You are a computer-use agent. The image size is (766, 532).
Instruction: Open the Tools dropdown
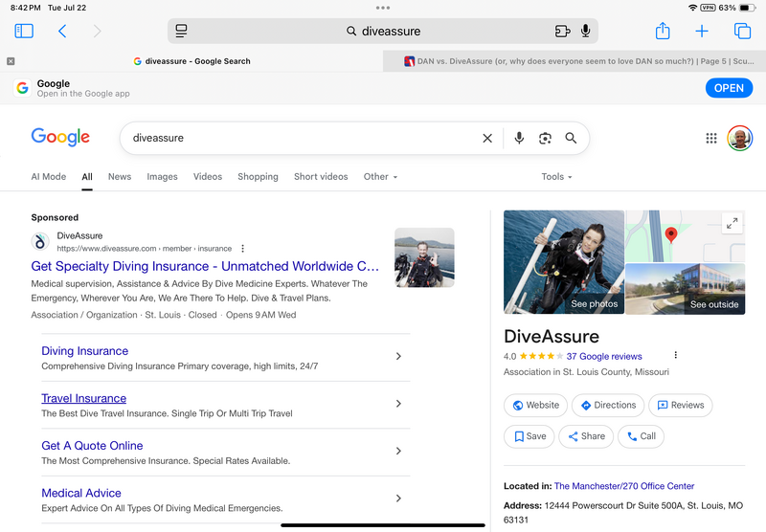[556, 177]
